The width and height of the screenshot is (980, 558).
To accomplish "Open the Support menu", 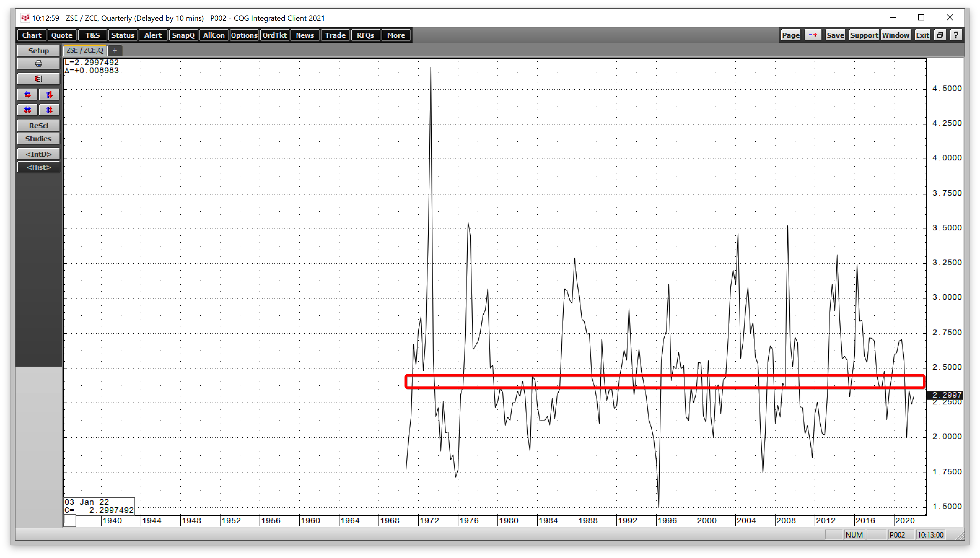I will 864,35.
